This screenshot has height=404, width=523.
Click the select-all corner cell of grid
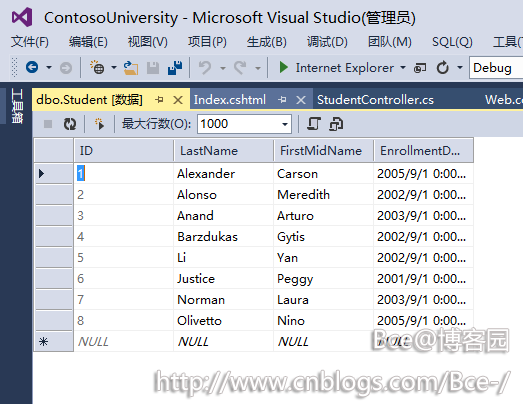54,151
